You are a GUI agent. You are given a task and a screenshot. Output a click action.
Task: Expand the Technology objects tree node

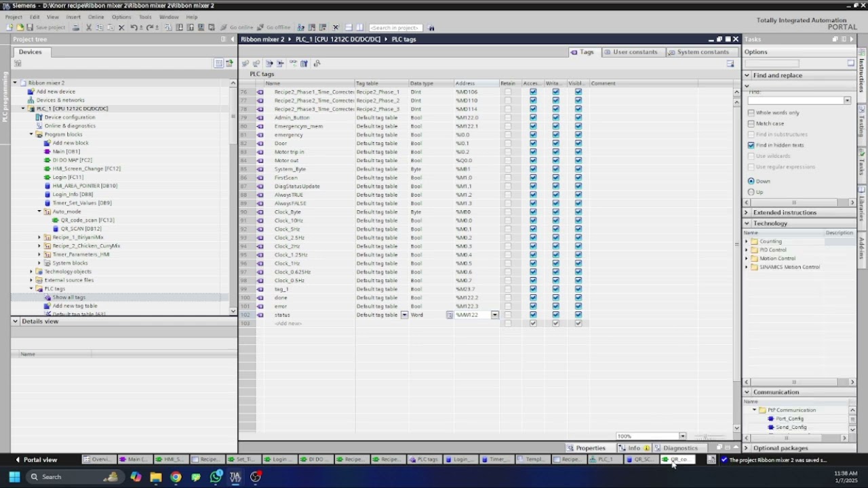tap(31, 272)
